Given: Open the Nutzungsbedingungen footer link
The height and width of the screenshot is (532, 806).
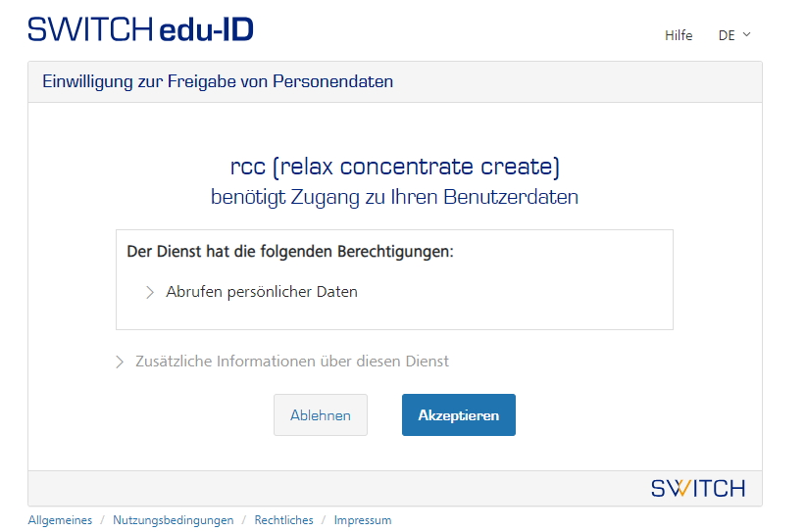Looking at the screenshot, I should coord(174,520).
